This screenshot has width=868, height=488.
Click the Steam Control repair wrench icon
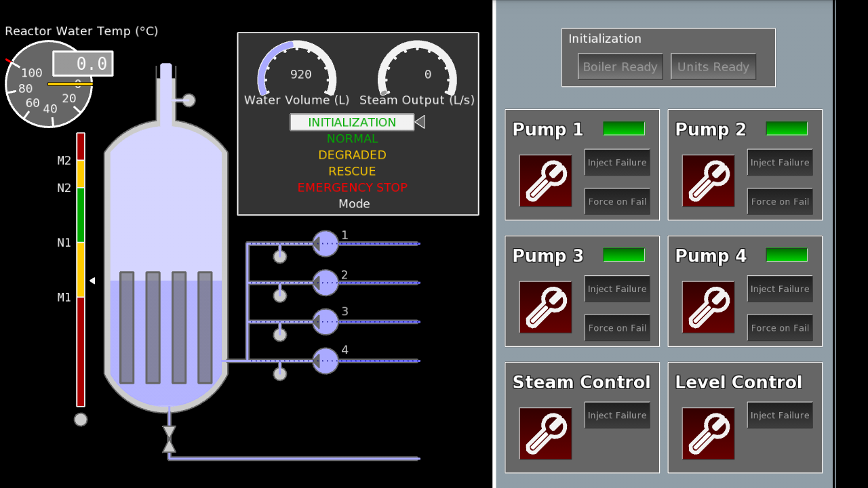(x=546, y=434)
